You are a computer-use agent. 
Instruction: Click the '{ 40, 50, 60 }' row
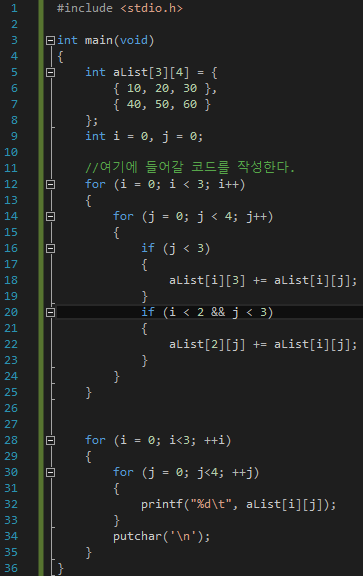(162, 104)
